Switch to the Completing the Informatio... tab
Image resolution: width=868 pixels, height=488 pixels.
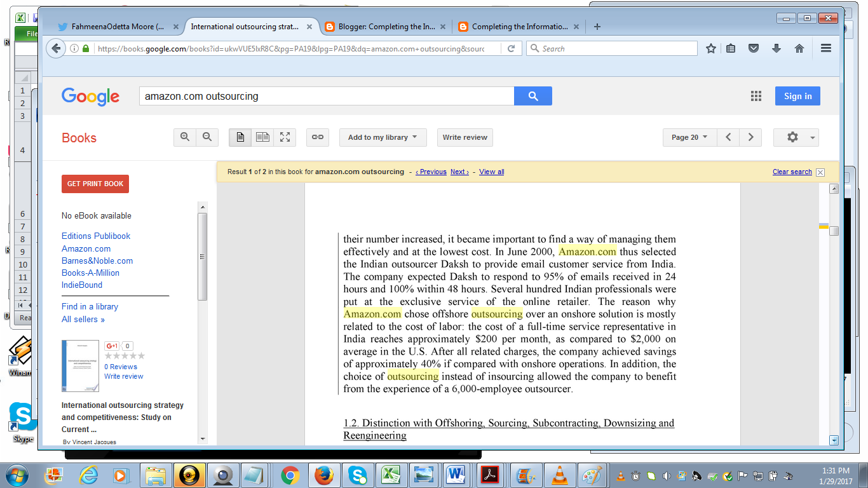click(x=517, y=27)
